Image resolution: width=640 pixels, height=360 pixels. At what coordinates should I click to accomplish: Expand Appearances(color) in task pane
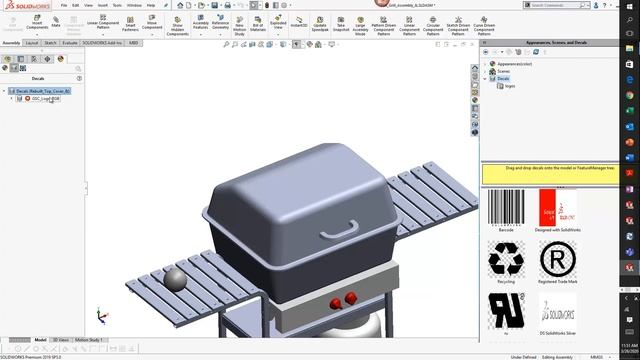pyautogui.click(x=485, y=64)
